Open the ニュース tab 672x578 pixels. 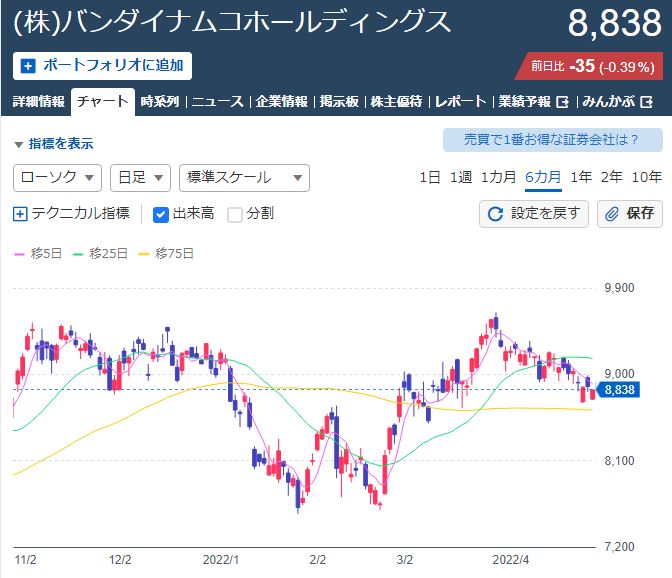pyautogui.click(x=217, y=102)
